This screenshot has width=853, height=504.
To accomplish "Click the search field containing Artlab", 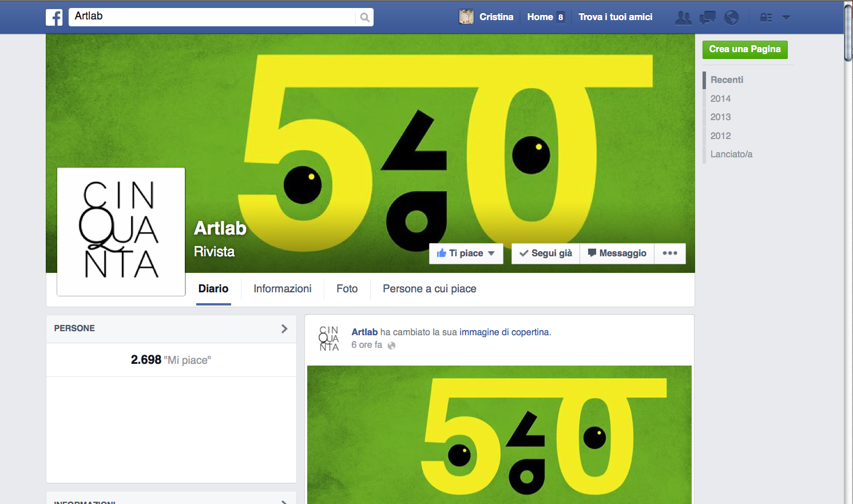I will [x=212, y=17].
